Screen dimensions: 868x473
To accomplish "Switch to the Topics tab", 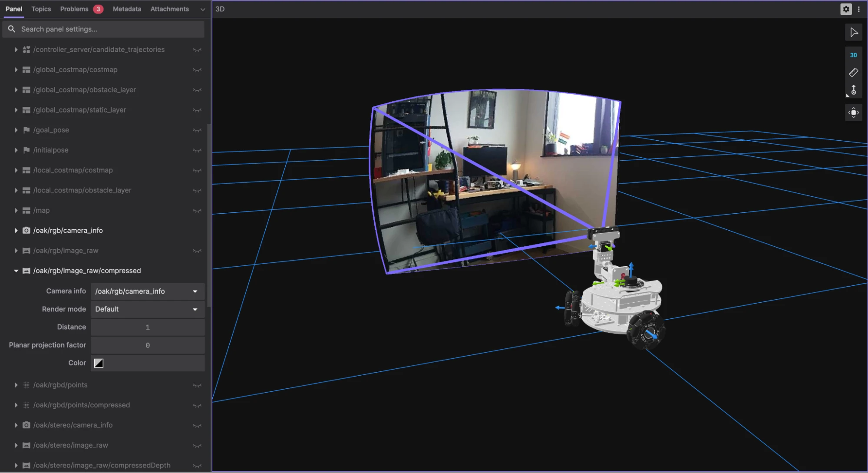I will [41, 9].
